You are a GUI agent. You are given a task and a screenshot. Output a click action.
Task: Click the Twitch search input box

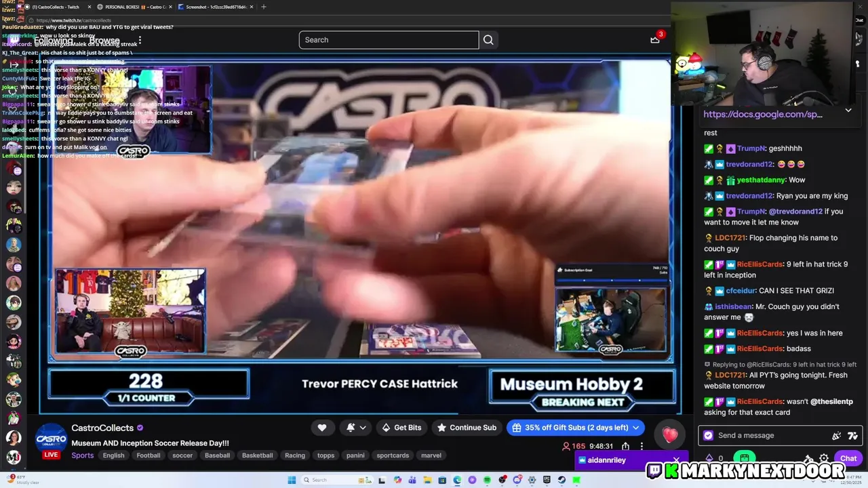point(389,40)
